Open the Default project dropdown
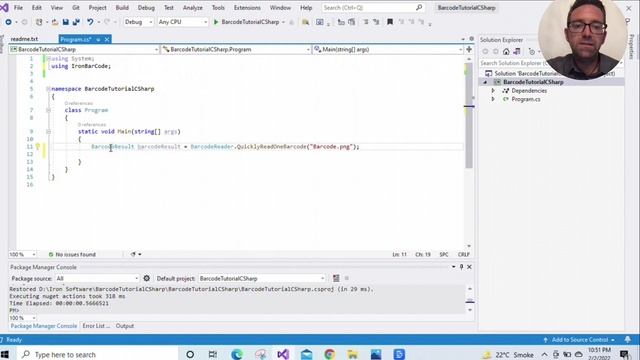 (261, 278)
